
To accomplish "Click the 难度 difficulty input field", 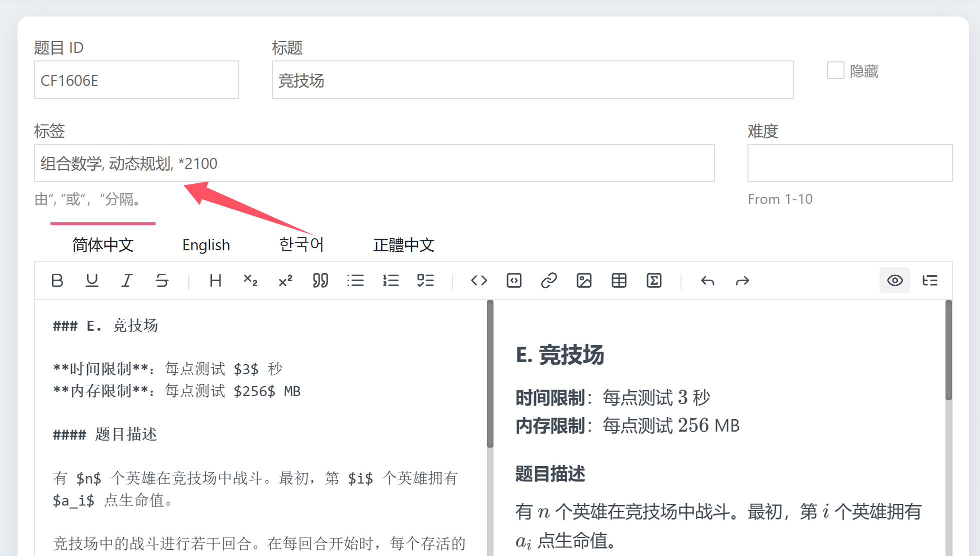I will [849, 163].
